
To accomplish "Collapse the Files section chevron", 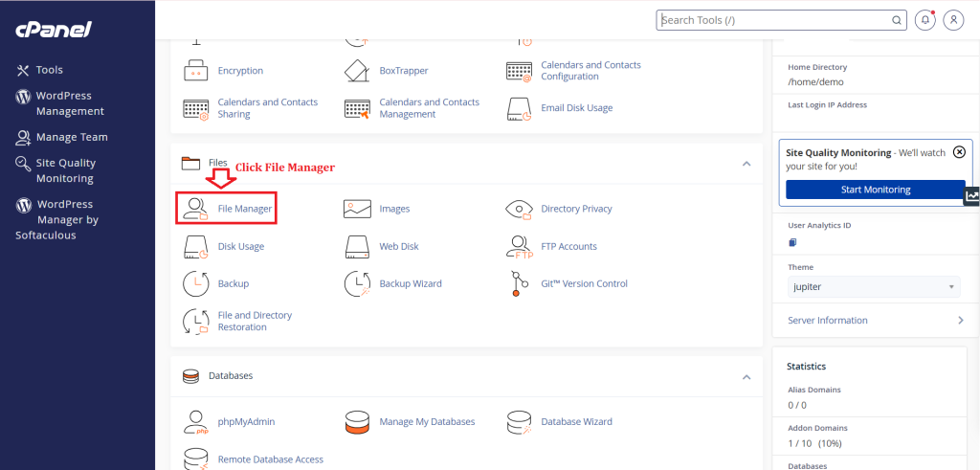I will pos(746,164).
